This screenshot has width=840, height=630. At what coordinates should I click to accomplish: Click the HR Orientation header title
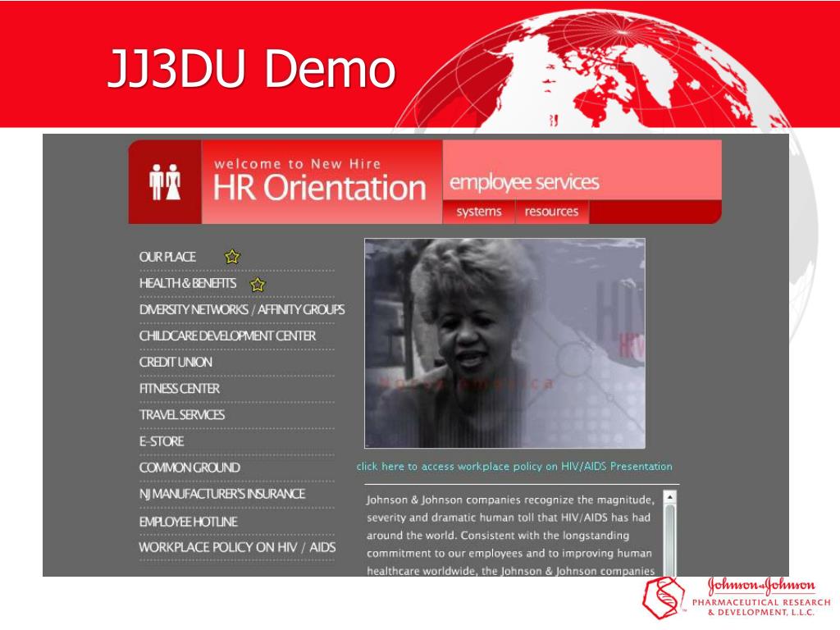320,188
